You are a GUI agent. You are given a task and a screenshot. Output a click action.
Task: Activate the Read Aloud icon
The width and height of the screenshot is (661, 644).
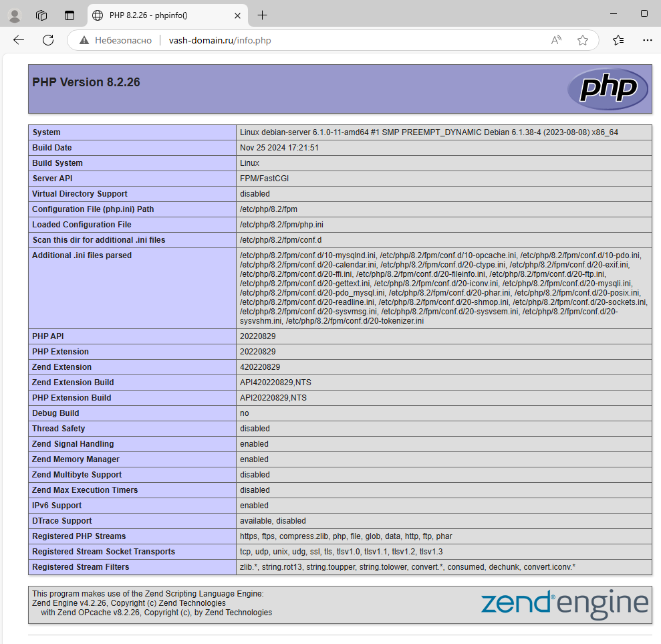tap(556, 40)
